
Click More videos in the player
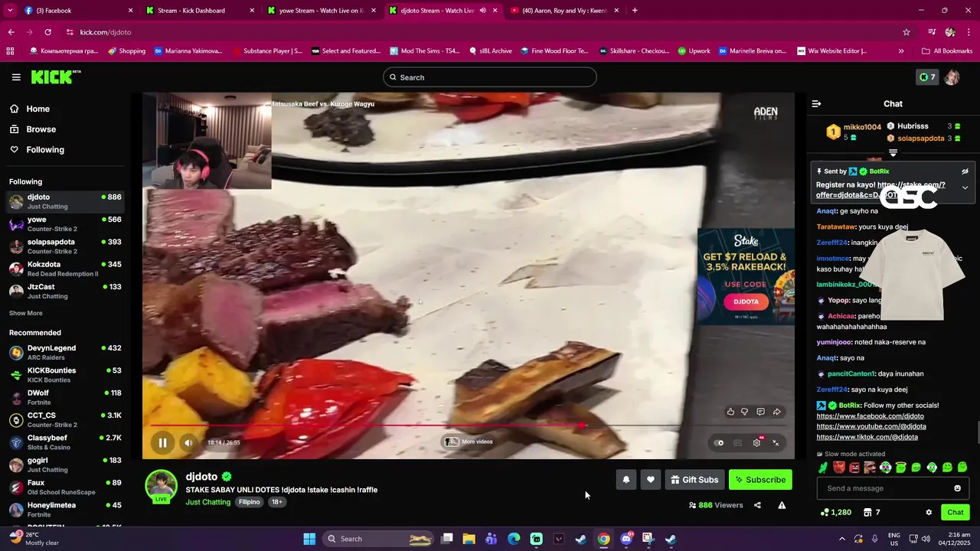[x=469, y=442]
